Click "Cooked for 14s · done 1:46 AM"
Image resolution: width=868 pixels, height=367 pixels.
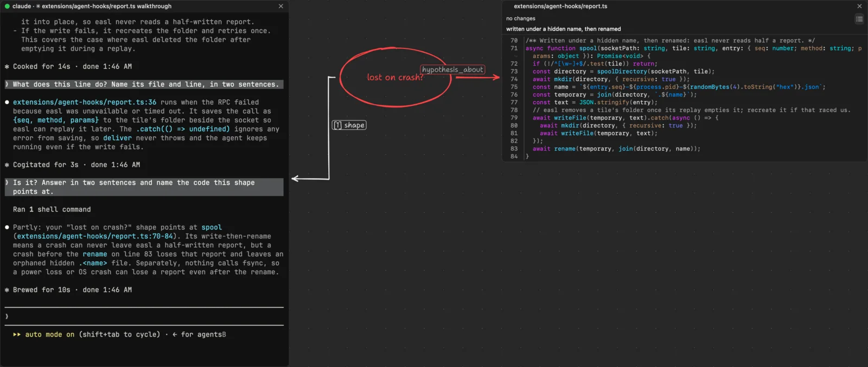pos(68,67)
